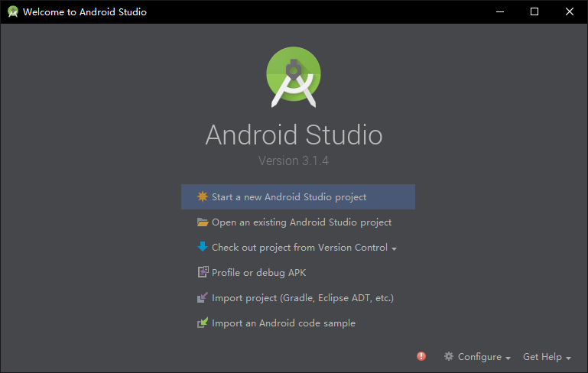Start a new Android Studio project
Viewport: 588px width, 373px height.
(298, 196)
